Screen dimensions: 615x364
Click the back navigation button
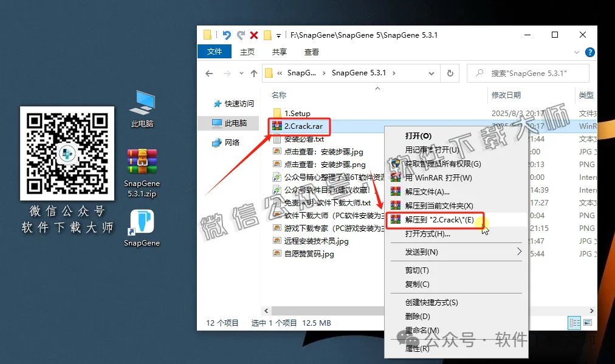click(209, 73)
